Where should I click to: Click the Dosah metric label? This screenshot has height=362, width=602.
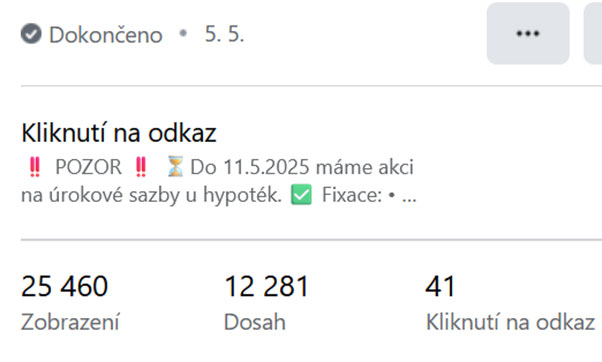coord(255,322)
